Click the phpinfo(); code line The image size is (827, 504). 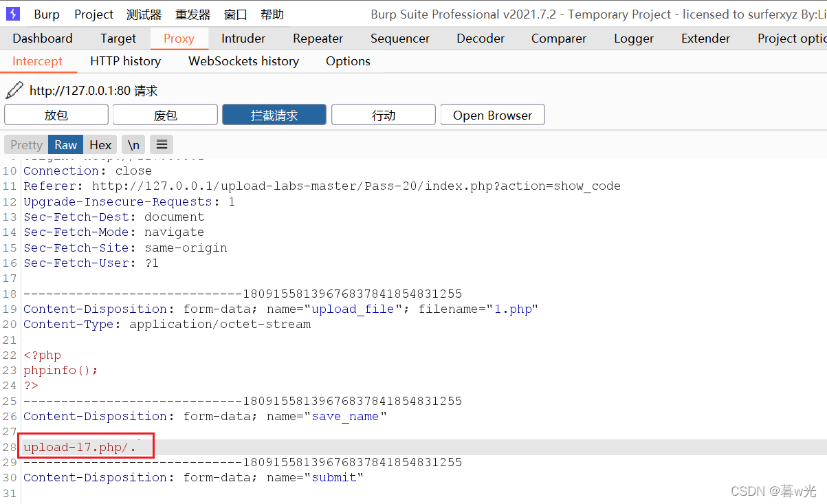61,370
